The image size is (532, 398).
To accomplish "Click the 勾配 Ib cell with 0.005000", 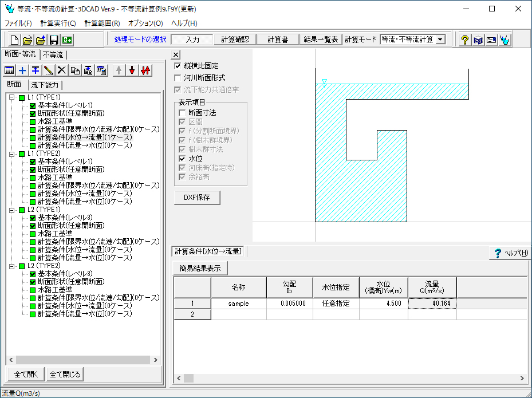I will (x=289, y=304).
